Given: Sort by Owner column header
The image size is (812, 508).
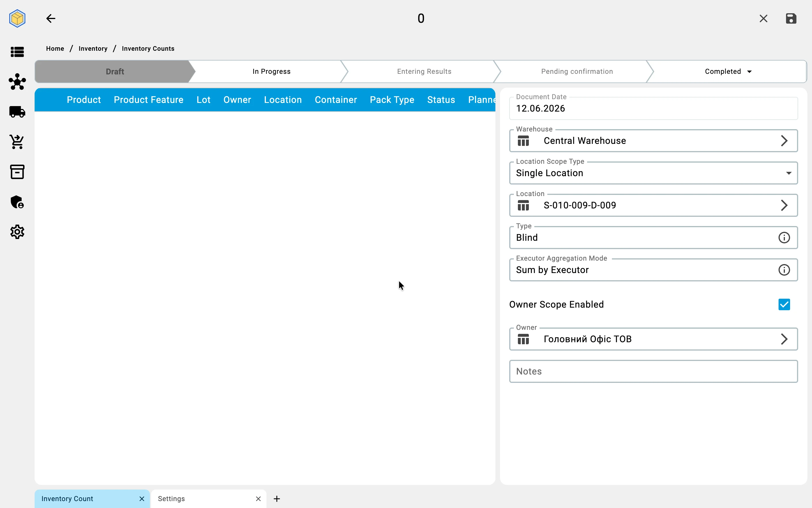Looking at the screenshot, I should coord(237,100).
